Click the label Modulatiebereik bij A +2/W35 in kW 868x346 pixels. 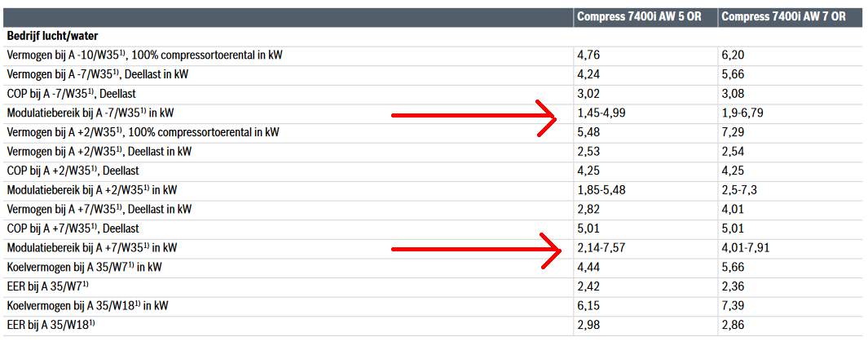point(92,190)
